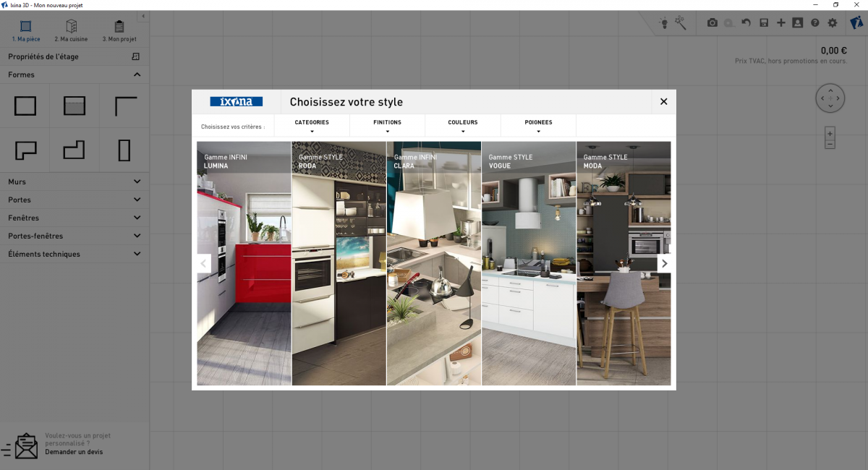Click the view navigation compass control

830,98
